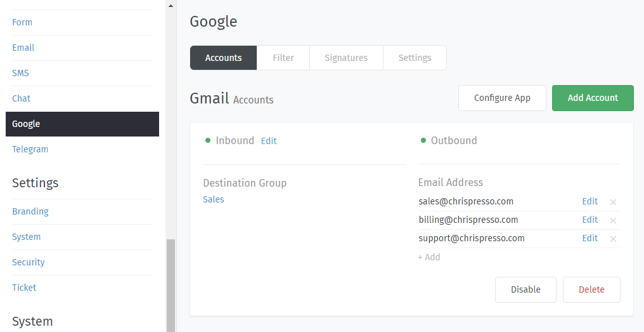Click the sidebar scrollbar up arrow
Viewport: 644px width, 332px height.
[x=171, y=5]
